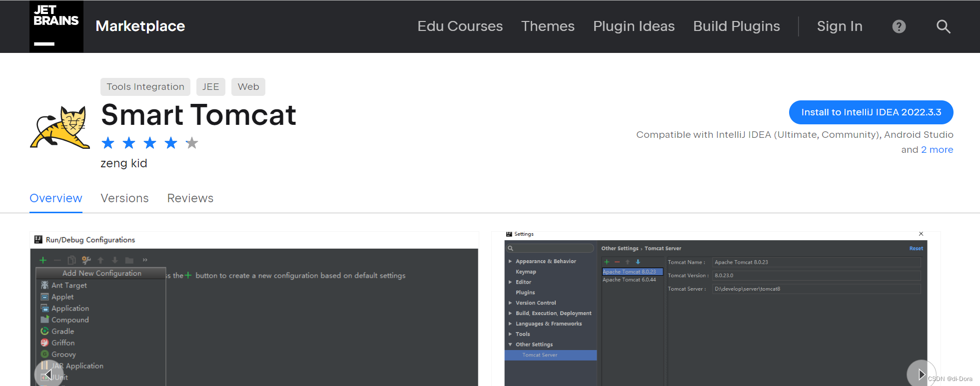The height and width of the screenshot is (386, 980).
Task: Open Build Plugins menu item
Action: 737,26
